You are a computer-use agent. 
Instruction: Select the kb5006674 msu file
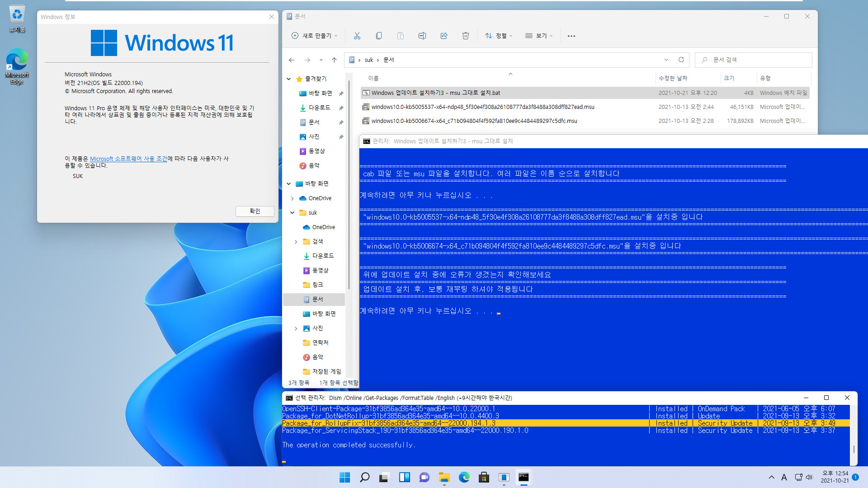tap(585, 121)
